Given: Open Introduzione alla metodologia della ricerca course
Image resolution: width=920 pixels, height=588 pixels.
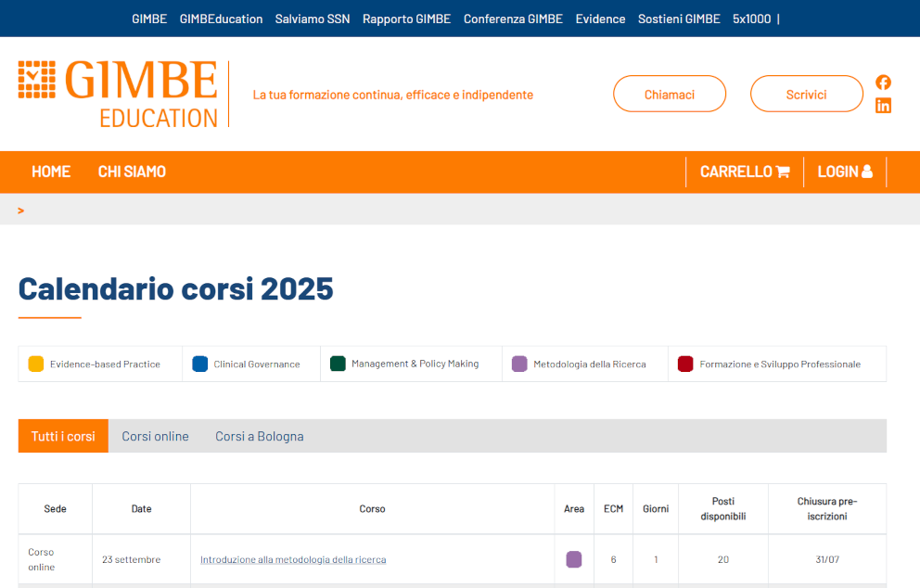Looking at the screenshot, I should click(293, 560).
